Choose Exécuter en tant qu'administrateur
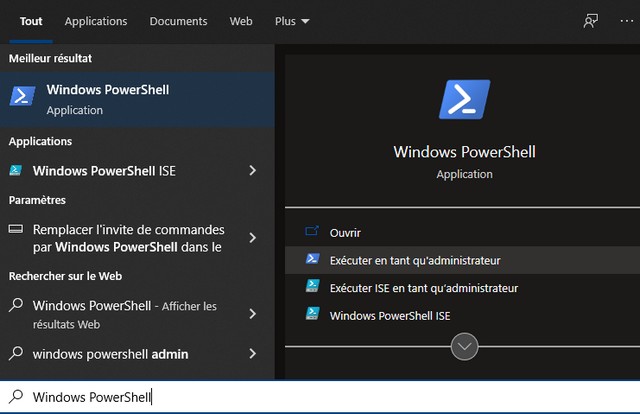This screenshot has height=414, width=640. [x=462, y=260]
